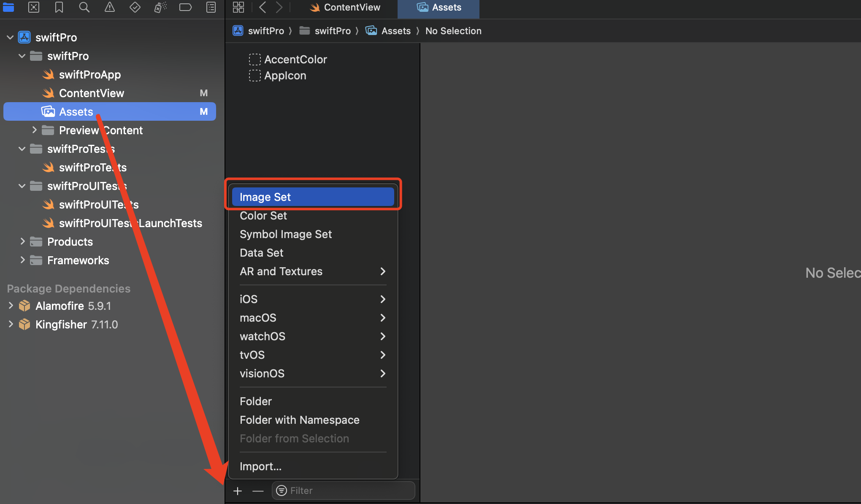Choose Import... from the menu
861x504 pixels.
(260, 466)
